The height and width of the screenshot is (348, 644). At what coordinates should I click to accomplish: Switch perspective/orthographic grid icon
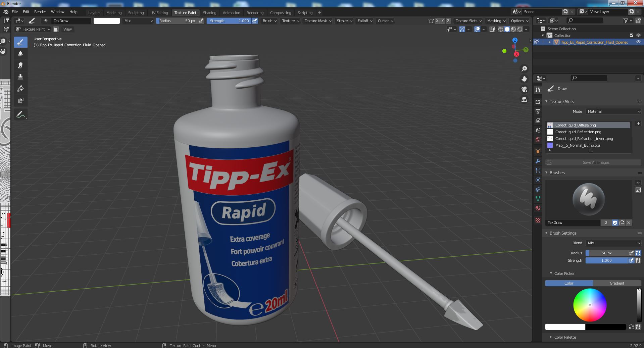click(524, 99)
